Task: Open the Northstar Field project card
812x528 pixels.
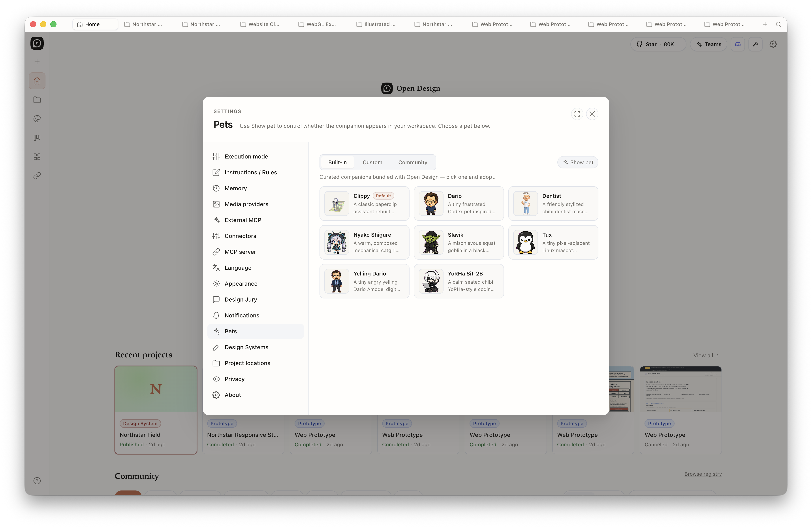Action: pos(156,410)
